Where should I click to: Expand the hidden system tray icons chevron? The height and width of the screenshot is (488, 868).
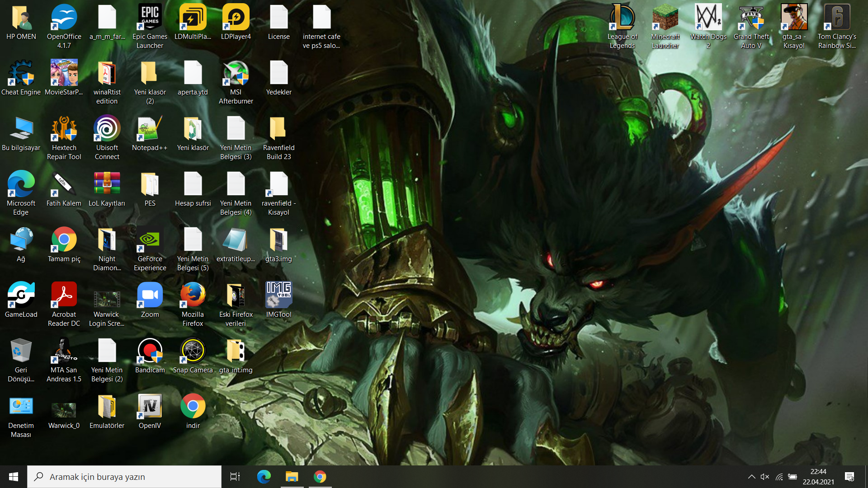point(751,477)
